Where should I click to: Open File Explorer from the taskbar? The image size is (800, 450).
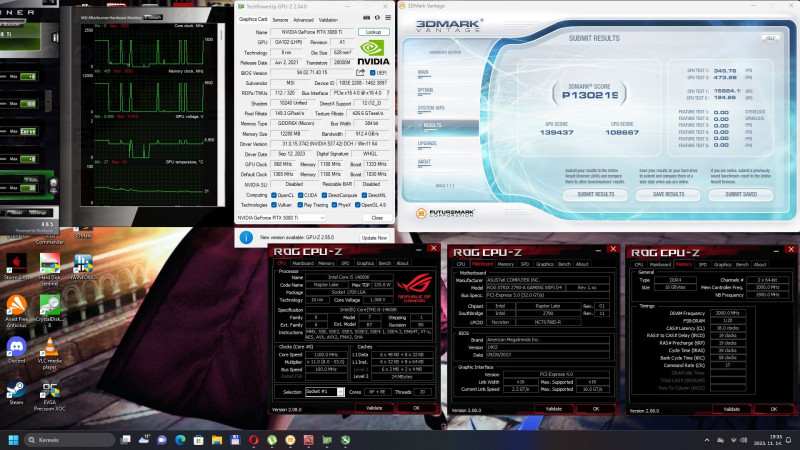point(217,440)
